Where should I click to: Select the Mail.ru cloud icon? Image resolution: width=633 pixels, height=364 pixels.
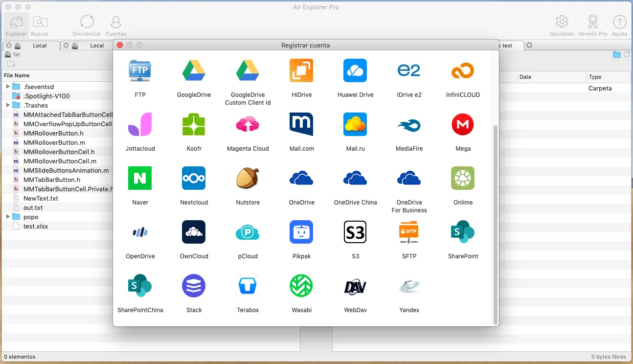355,124
